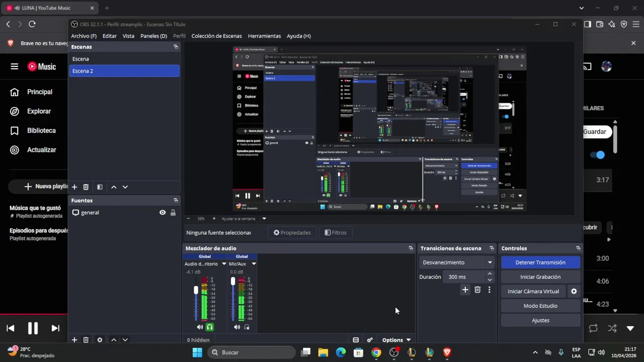
Task: Add a new scene with plus icon
Action: coord(74,187)
